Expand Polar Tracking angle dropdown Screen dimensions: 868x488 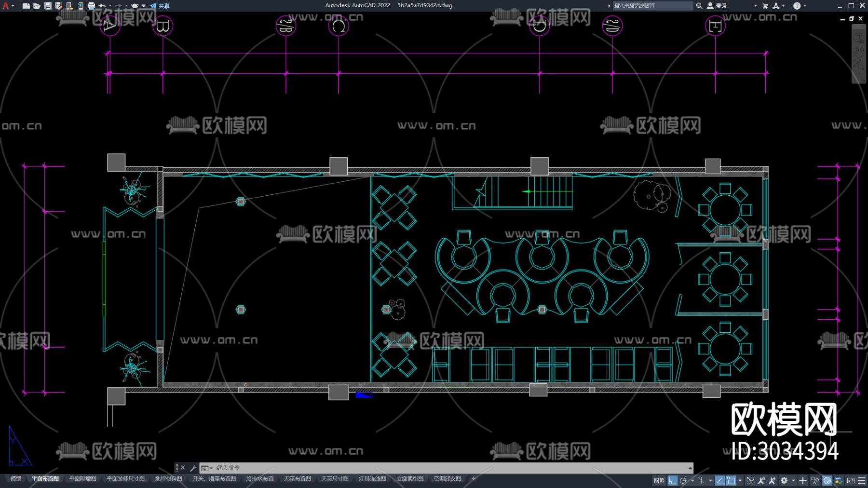pos(692,480)
